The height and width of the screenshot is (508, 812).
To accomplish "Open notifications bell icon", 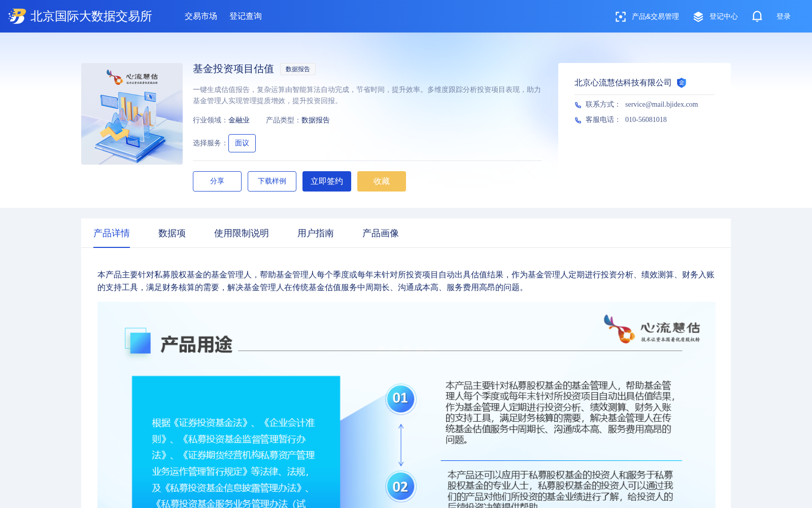I will pyautogui.click(x=757, y=16).
